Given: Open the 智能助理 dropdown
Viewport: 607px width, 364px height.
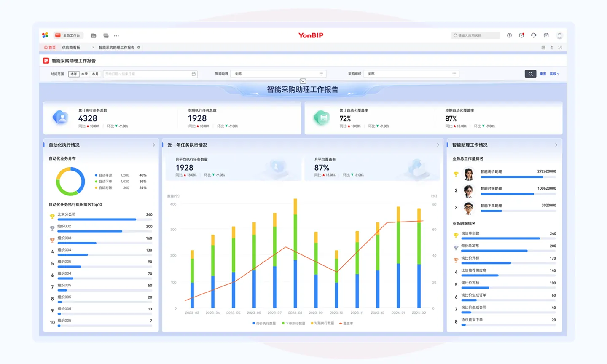Looking at the screenshot, I should pyautogui.click(x=279, y=74).
